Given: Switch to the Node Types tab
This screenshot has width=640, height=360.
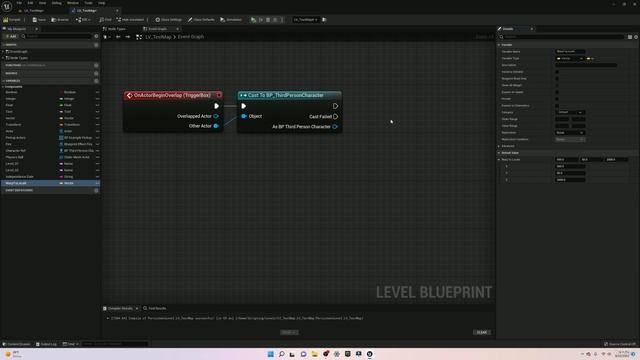Looking at the screenshot, I should click(x=115, y=29).
